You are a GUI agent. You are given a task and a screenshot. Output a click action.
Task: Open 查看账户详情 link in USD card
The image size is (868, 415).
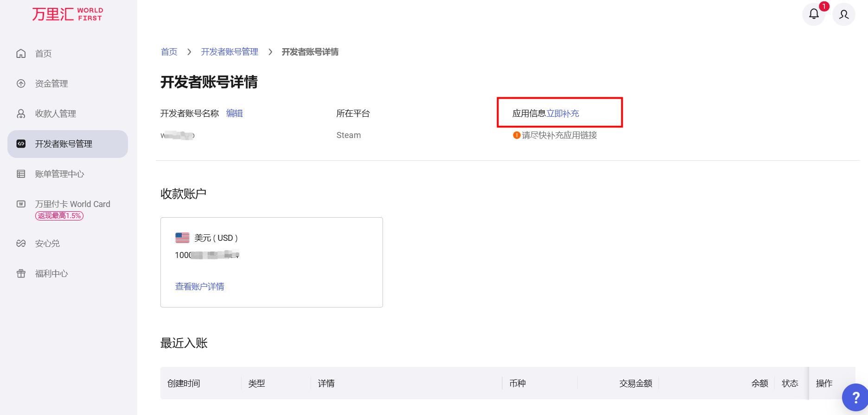[x=199, y=287]
